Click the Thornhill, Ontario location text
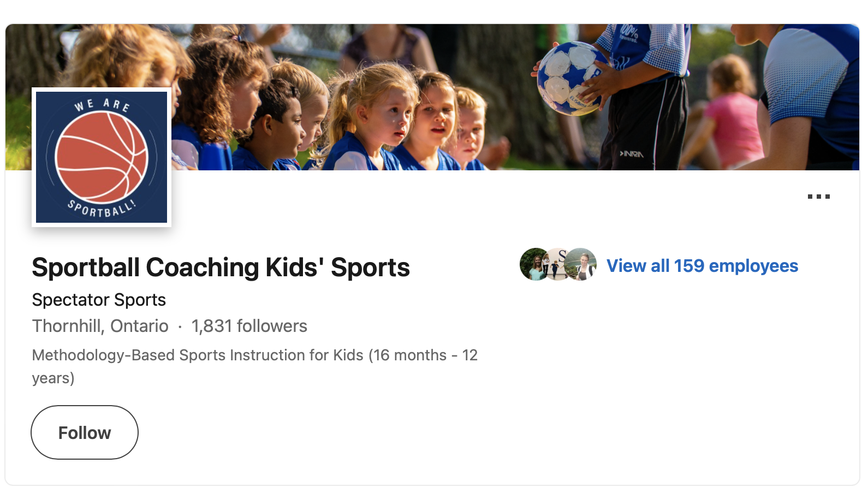 [100, 326]
